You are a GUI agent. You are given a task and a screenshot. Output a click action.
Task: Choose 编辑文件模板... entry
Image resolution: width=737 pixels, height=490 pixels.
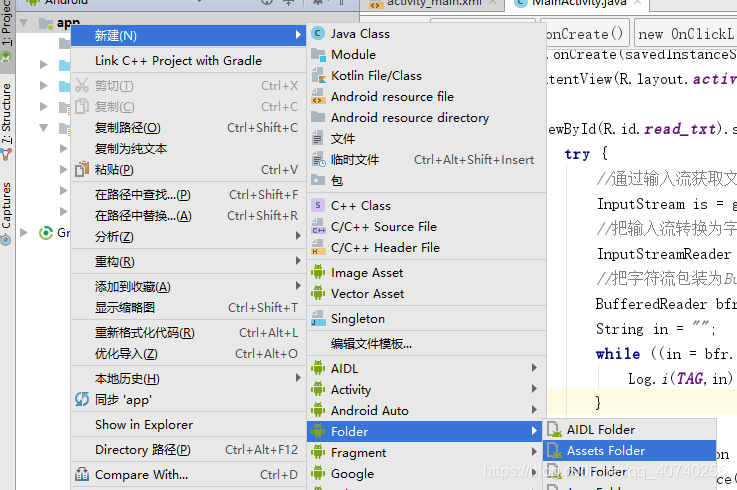pyautogui.click(x=426, y=344)
